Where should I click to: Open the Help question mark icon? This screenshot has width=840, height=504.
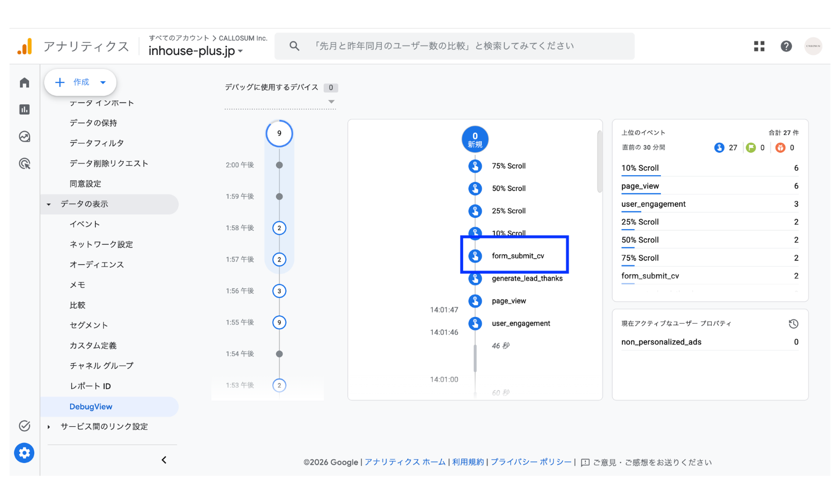click(786, 46)
